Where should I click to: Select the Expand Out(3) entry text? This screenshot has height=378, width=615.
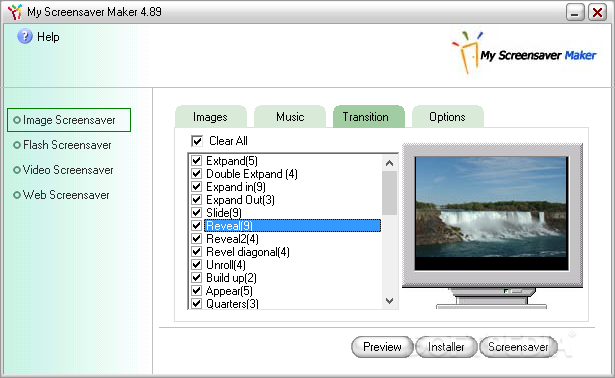240,200
